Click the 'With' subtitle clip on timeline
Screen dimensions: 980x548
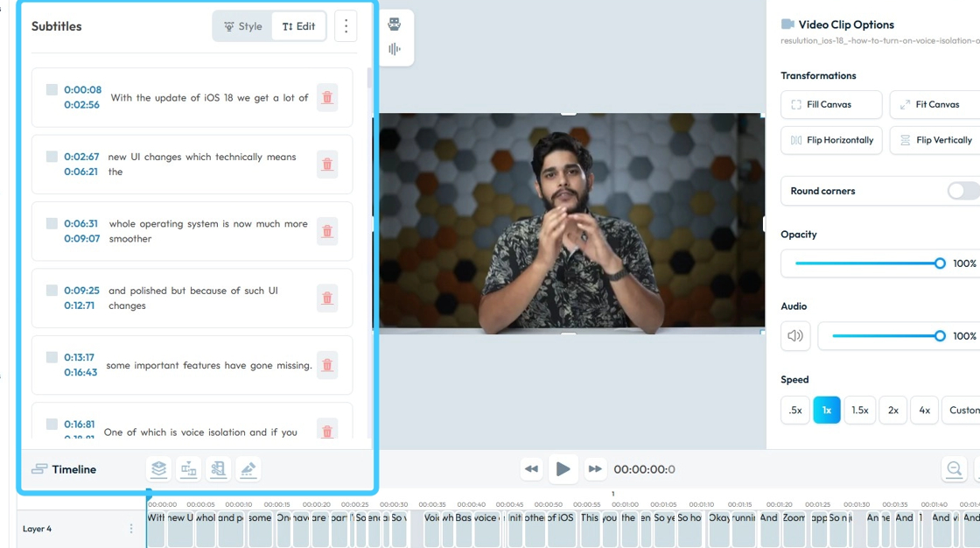pyautogui.click(x=156, y=529)
